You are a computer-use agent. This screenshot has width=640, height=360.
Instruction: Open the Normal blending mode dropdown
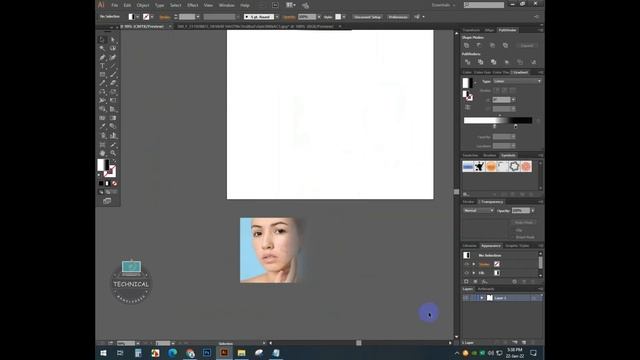[478, 211]
